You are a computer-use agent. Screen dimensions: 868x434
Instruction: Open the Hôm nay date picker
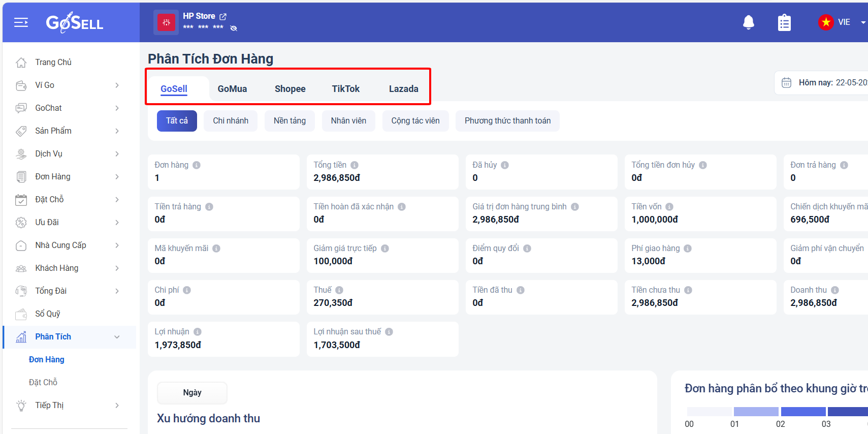click(821, 82)
